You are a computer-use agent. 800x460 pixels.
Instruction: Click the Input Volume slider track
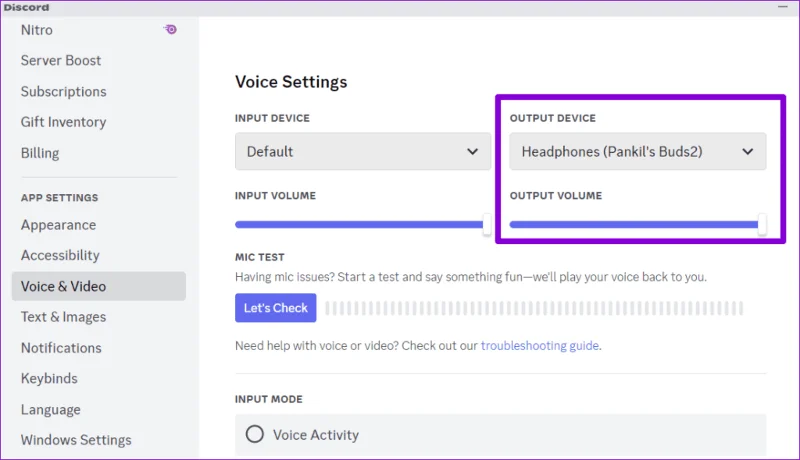[x=363, y=224]
